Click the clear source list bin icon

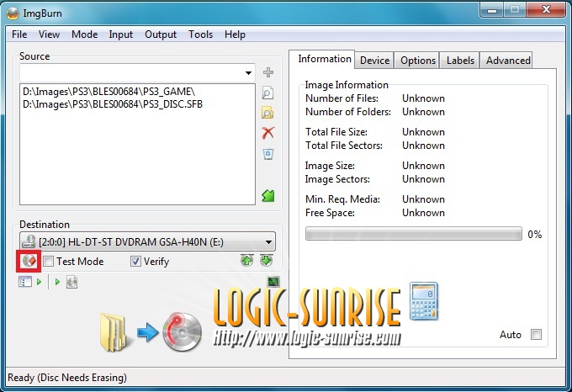tap(268, 154)
